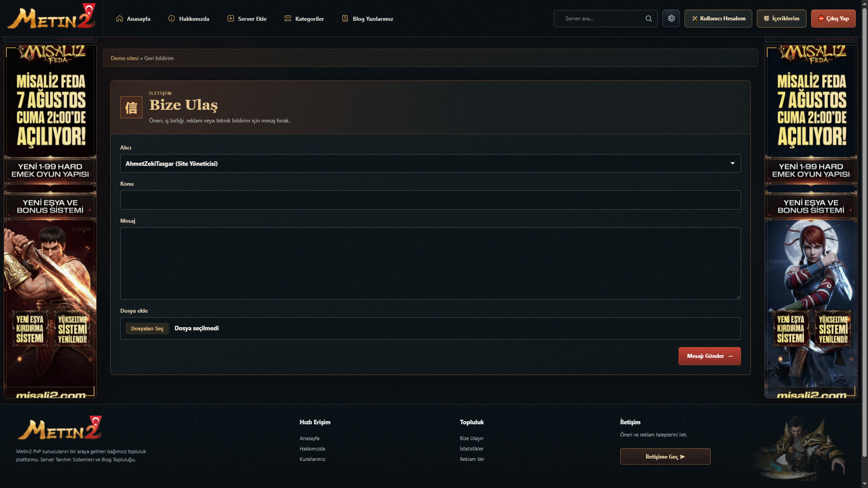The width and height of the screenshot is (868, 488).
Task: Click the home icon beside Anasayfa
Action: coord(119,19)
